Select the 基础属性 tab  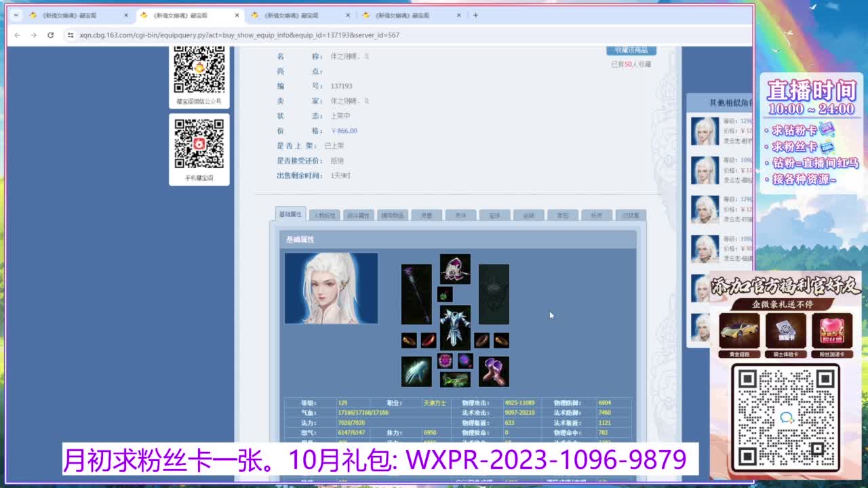290,214
